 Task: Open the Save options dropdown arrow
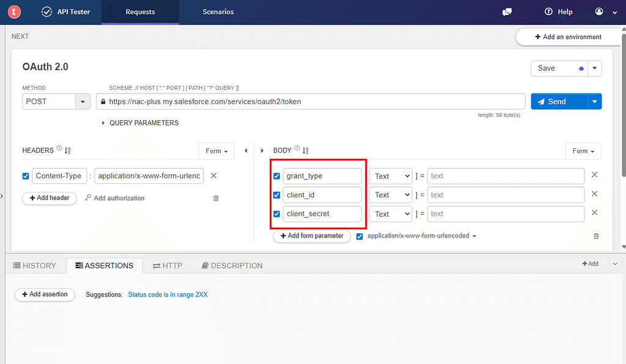594,68
